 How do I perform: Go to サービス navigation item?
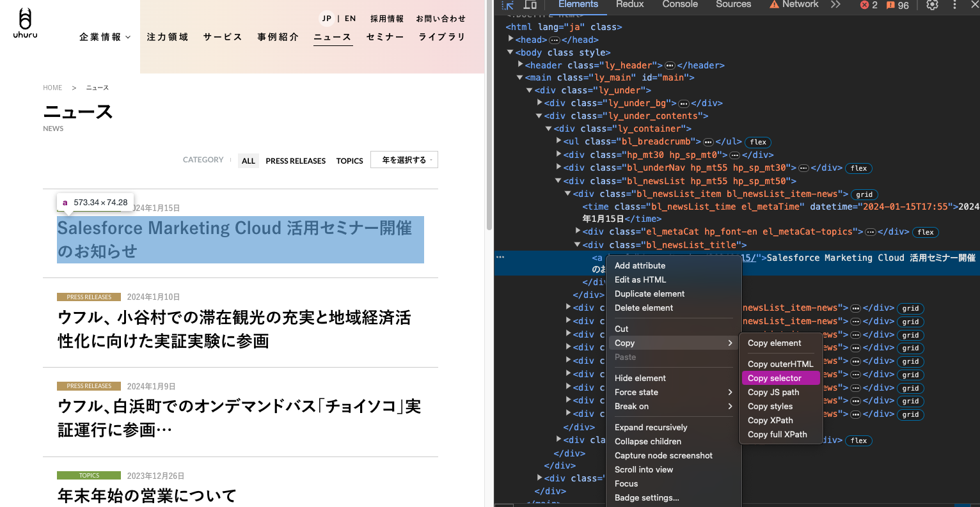[x=223, y=37]
